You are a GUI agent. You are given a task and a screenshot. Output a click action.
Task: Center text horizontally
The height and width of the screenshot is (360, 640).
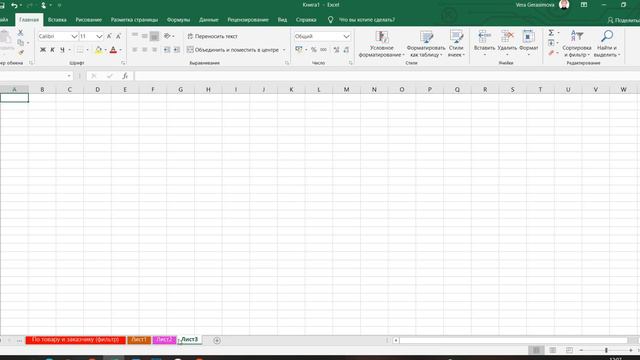coord(144,50)
